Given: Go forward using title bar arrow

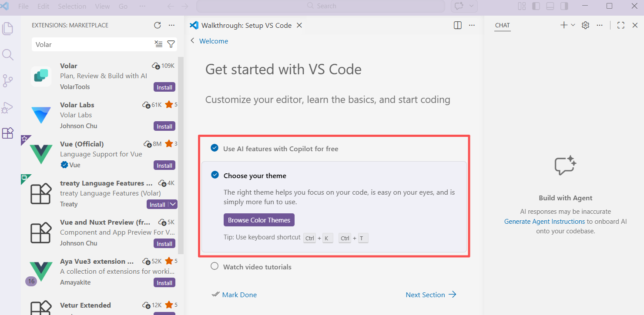Looking at the screenshot, I should (x=184, y=6).
